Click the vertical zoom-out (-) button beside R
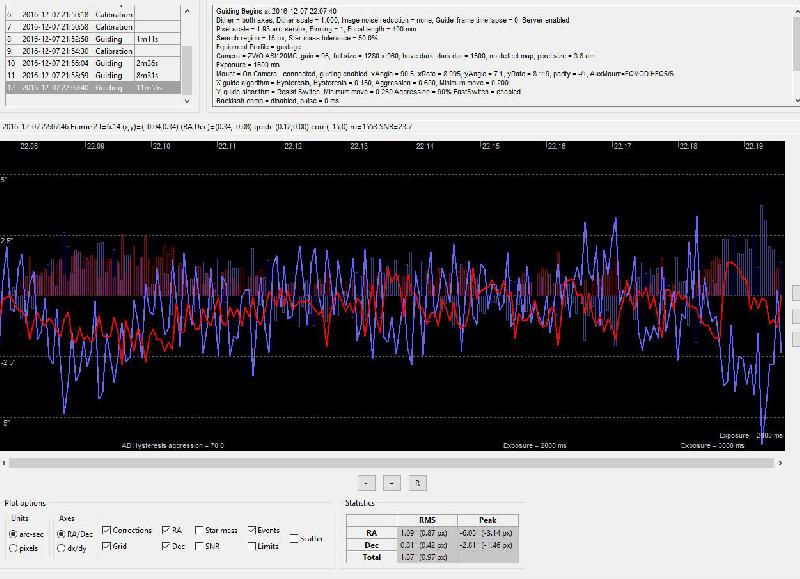This screenshot has width=800, height=579. (391, 483)
